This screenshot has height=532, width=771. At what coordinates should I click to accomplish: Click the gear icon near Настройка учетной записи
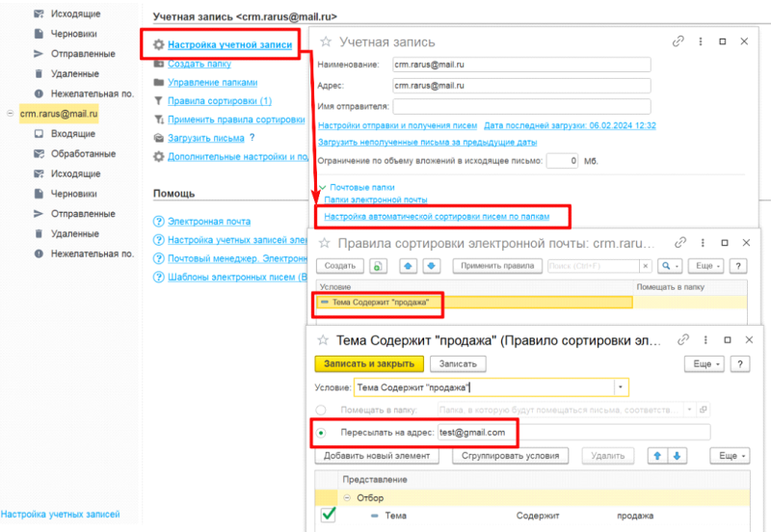point(158,44)
